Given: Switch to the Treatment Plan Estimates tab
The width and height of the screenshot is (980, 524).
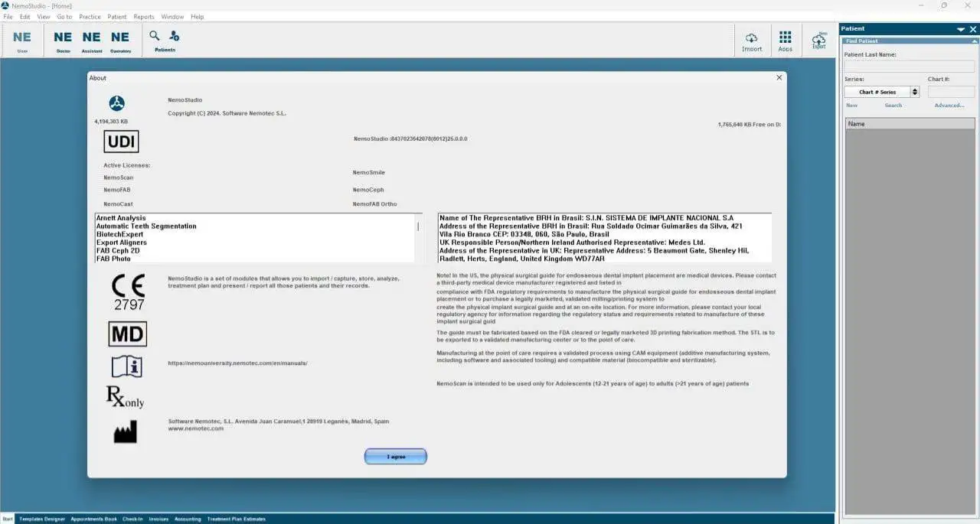Looking at the screenshot, I should 237,519.
